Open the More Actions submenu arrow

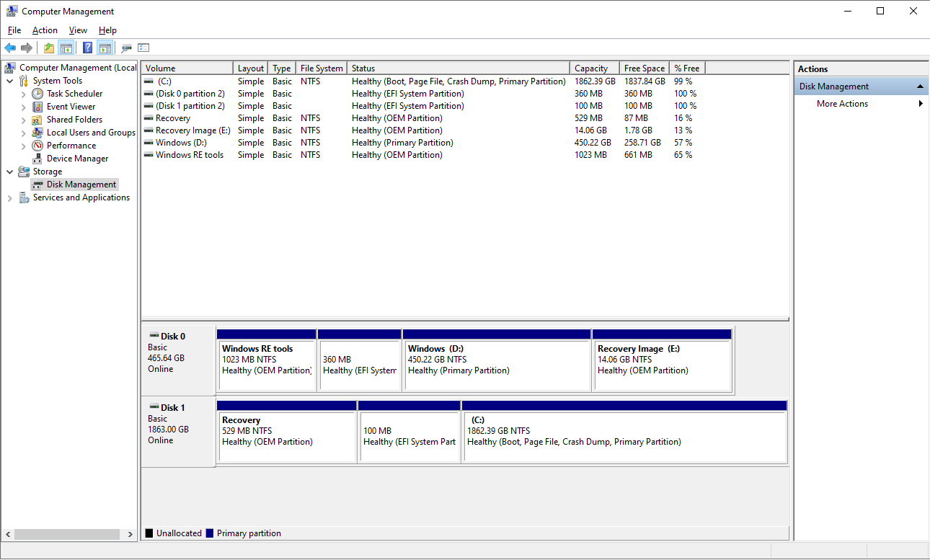pos(921,104)
